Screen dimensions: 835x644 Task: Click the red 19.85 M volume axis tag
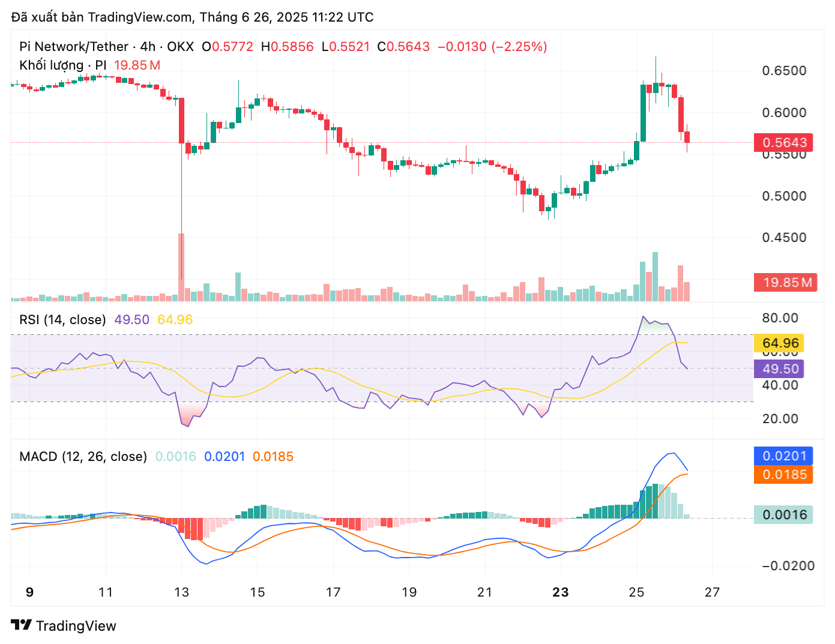786,283
